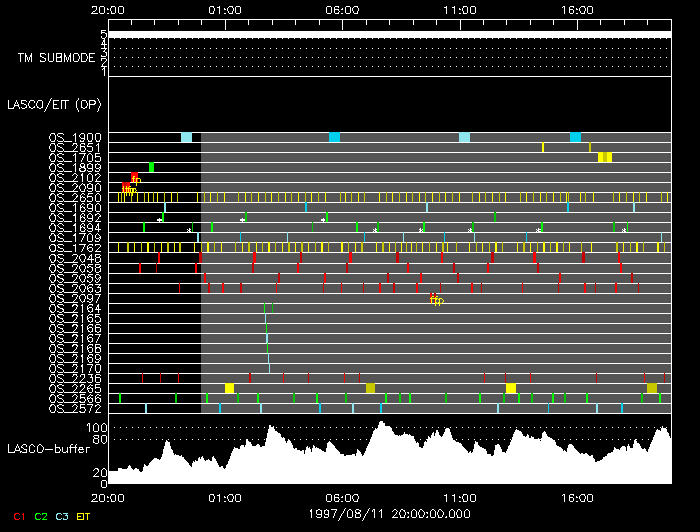Click the green C2 legend label
Screen dimensions: 700x532
(41, 516)
